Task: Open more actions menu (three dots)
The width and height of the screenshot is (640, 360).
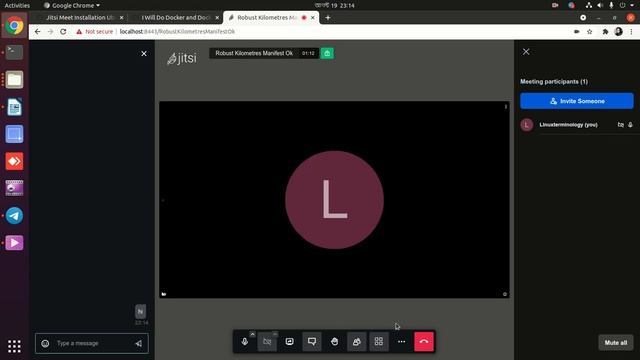Action: pyautogui.click(x=402, y=342)
